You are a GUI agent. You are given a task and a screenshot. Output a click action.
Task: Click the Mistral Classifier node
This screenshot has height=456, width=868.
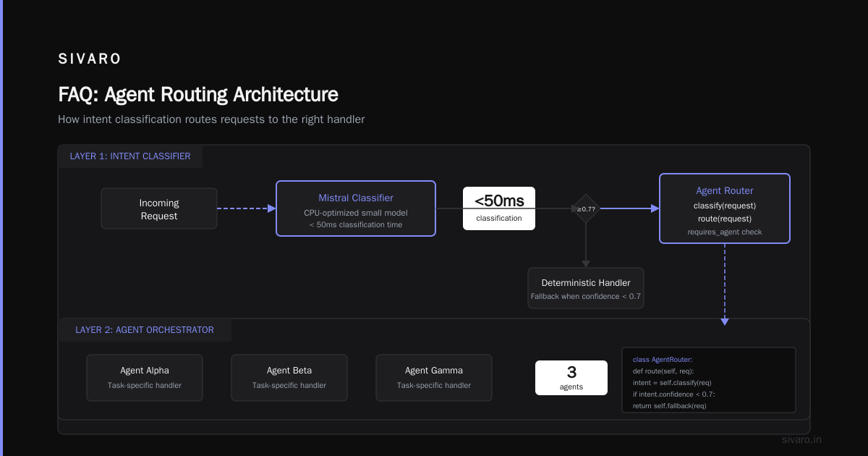[356, 208]
